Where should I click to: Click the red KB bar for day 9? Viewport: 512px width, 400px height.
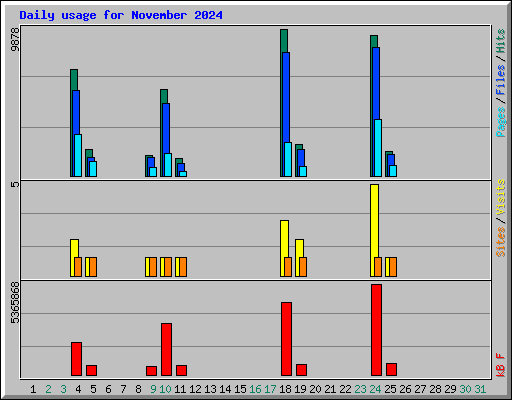[151, 371]
